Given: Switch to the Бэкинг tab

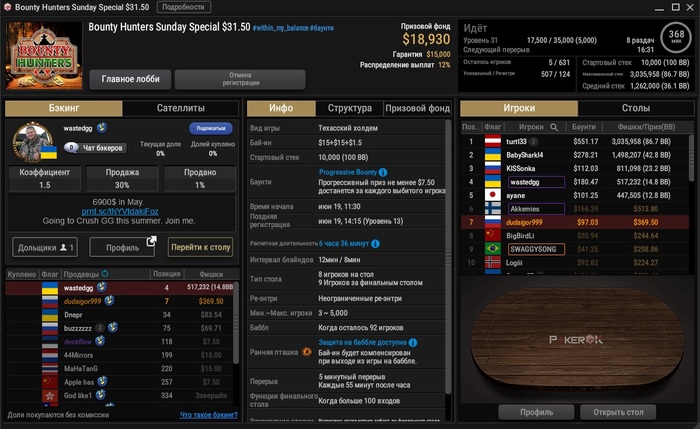Looking at the screenshot, I should coord(64,108).
